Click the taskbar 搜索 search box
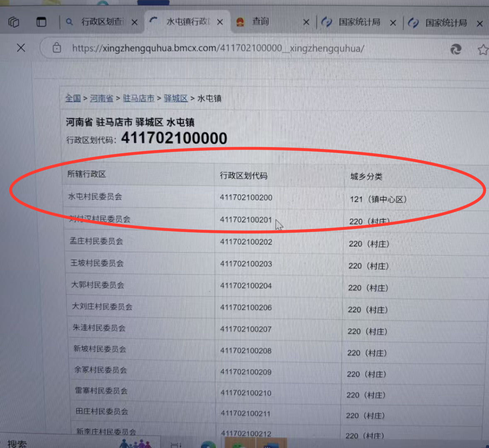This screenshot has height=448, width=489. point(17,443)
